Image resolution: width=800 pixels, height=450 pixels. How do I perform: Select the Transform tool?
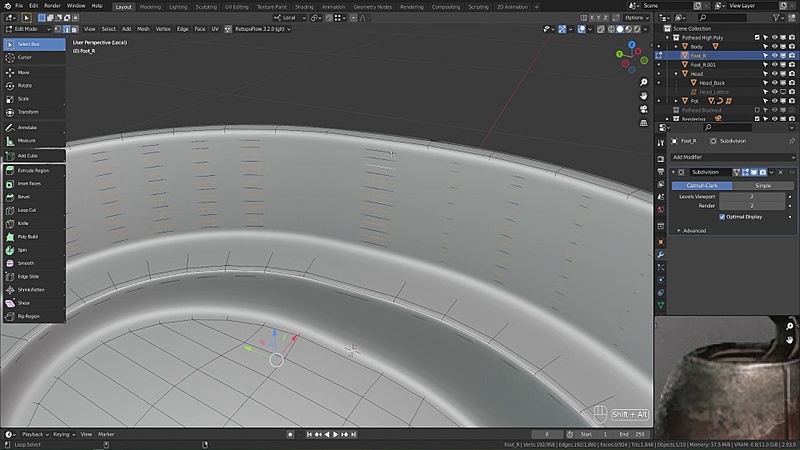[x=34, y=112]
